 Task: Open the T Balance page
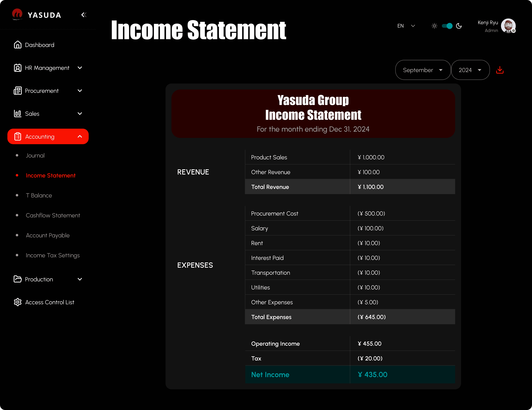coord(39,196)
